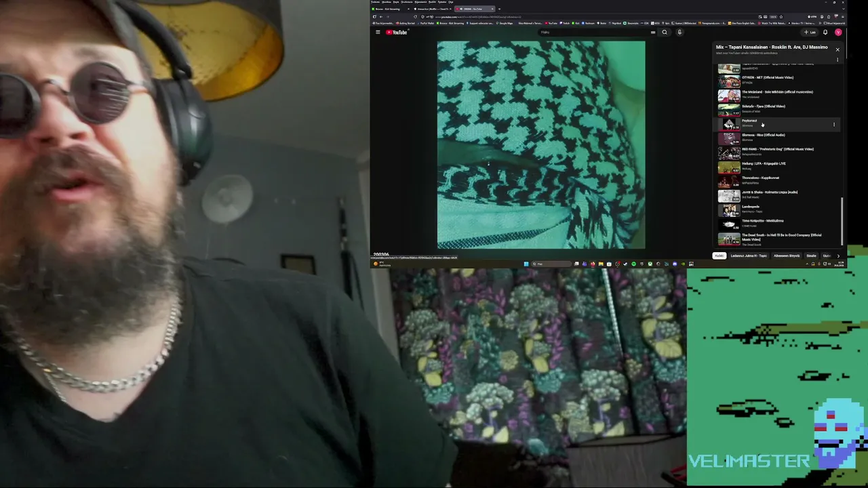Reload the page in the browser
The width and height of the screenshot is (868, 488).
coord(415,16)
